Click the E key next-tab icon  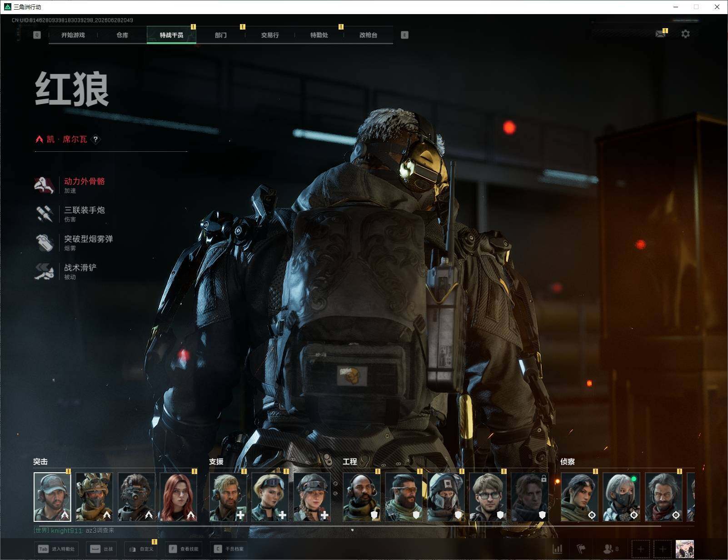(404, 35)
